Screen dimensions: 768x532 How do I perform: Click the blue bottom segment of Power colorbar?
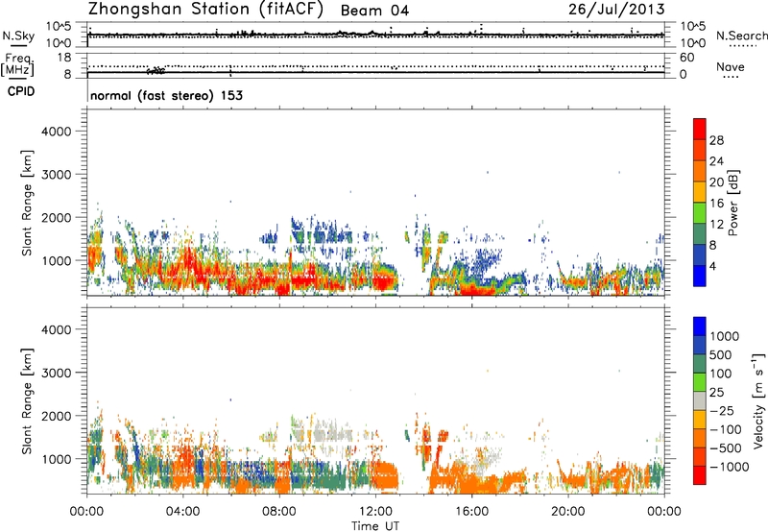click(x=700, y=276)
